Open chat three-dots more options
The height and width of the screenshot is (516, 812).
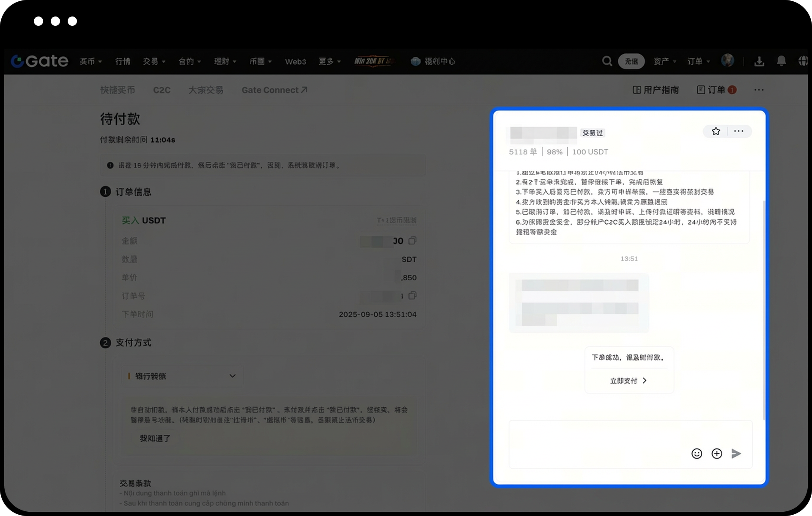tap(738, 131)
